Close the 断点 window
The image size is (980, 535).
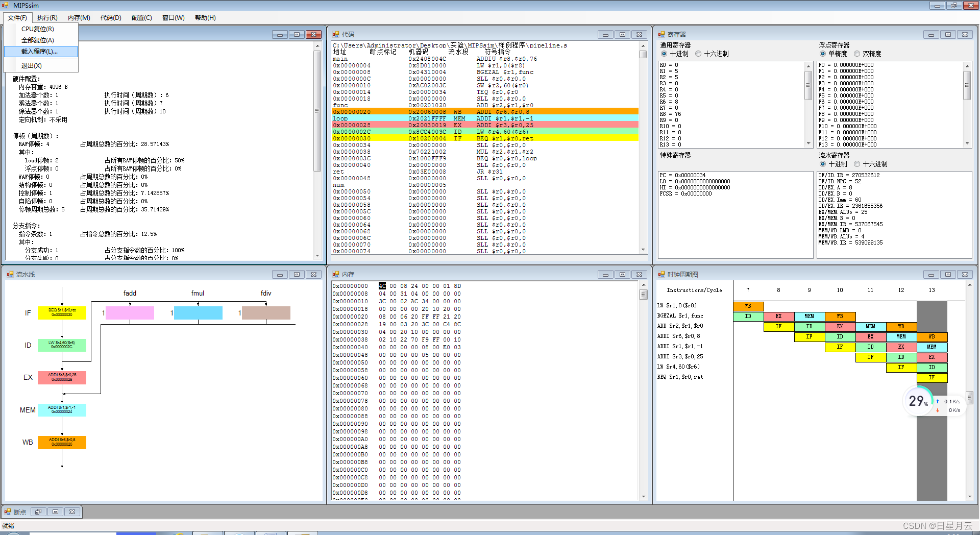tap(72, 512)
